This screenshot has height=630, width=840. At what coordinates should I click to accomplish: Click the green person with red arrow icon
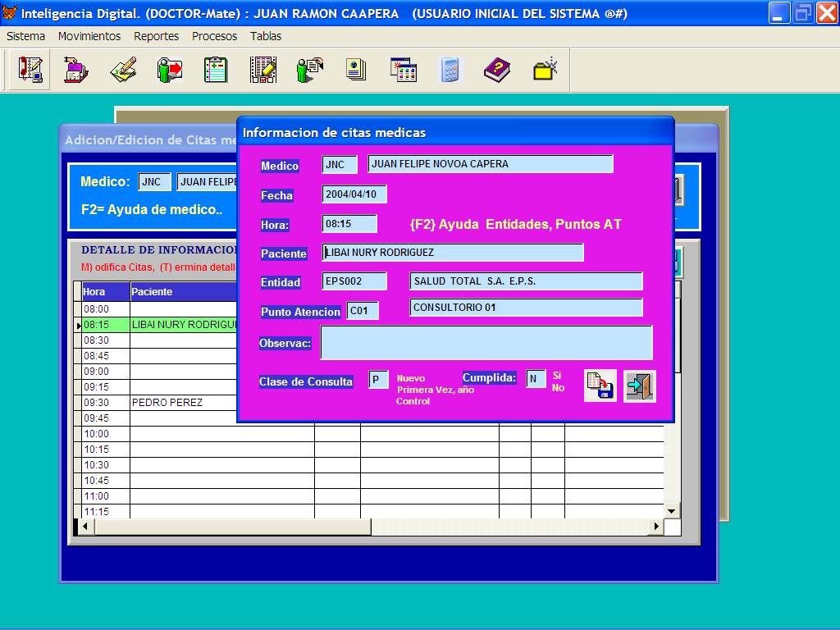[170, 71]
